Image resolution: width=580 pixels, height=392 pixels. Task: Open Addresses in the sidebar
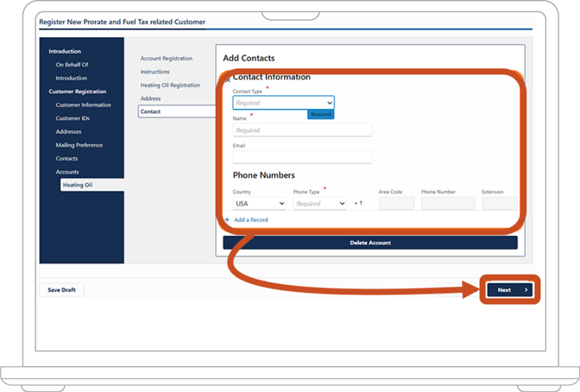[x=68, y=131]
